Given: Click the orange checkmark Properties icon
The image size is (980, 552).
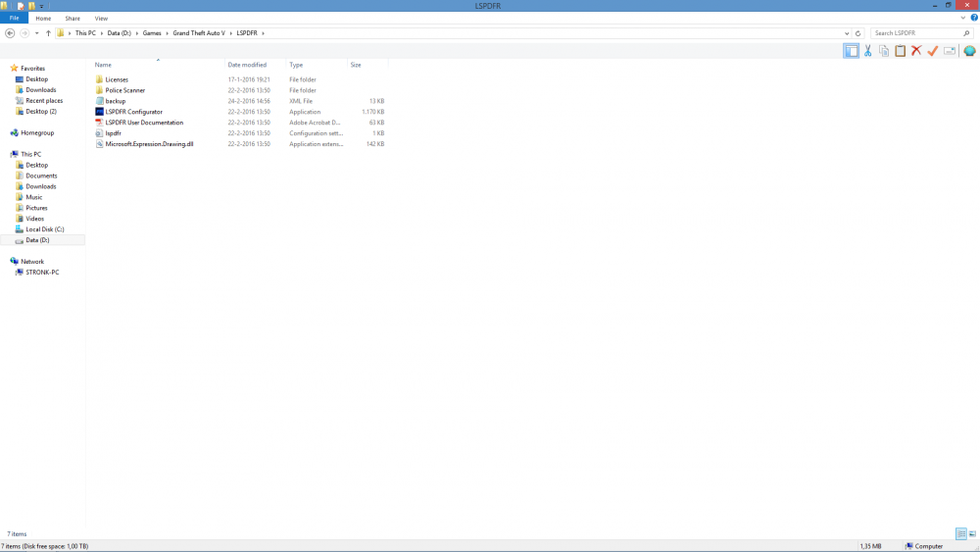Looking at the screenshot, I should (933, 51).
